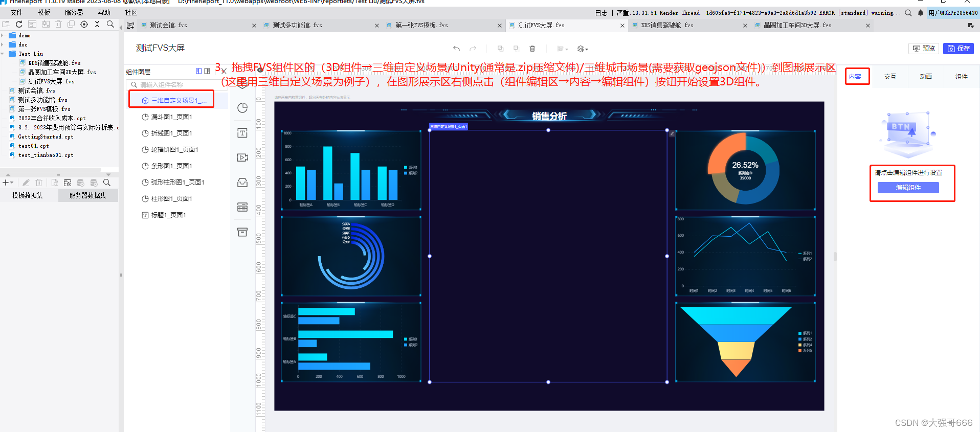Select the 交互 tab in right panel
The width and height of the screenshot is (980, 432).
[890, 77]
